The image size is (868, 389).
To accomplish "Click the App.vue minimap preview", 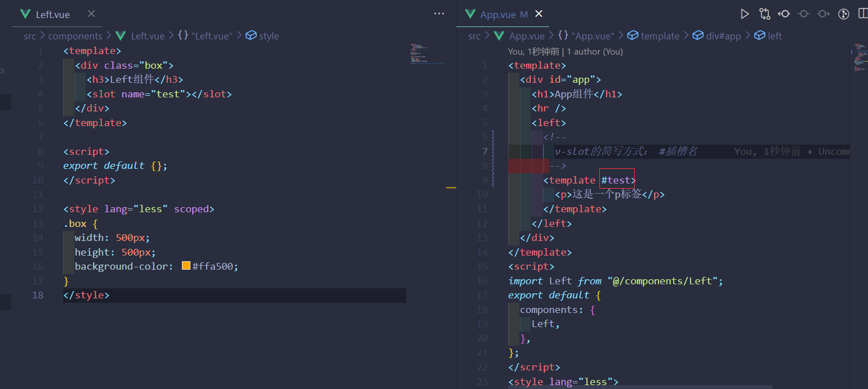I will (x=860, y=57).
